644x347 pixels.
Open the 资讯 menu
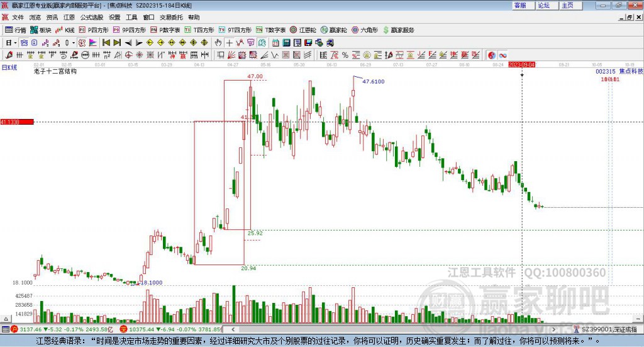[x=52, y=17]
